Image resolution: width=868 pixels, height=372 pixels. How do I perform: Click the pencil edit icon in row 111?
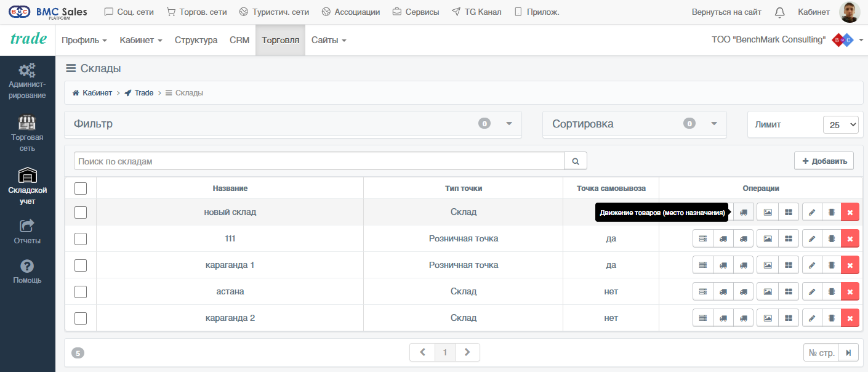(x=812, y=238)
